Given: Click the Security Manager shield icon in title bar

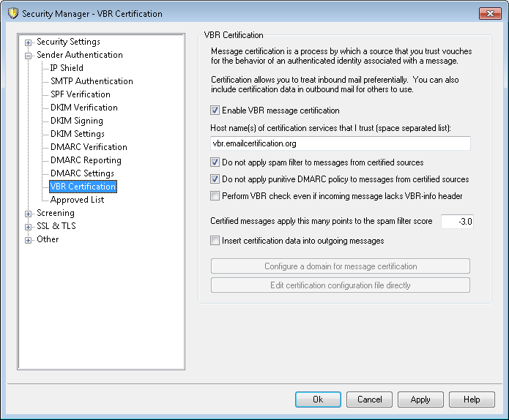Looking at the screenshot, I should [12, 14].
